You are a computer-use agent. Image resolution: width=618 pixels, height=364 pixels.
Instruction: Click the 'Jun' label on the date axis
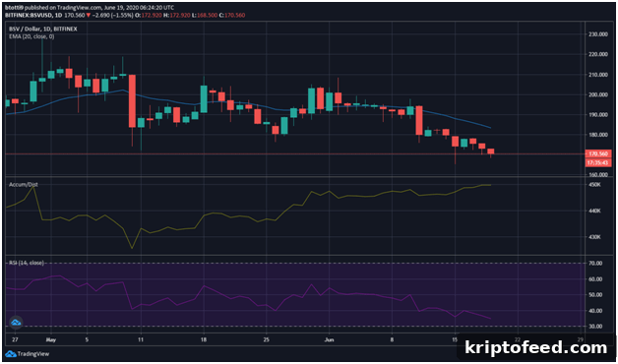click(329, 339)
